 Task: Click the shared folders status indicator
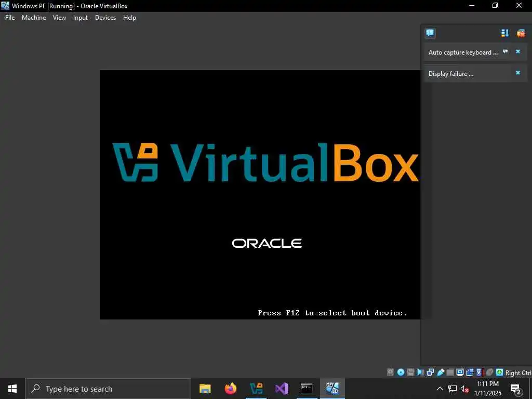pos(450,372)
